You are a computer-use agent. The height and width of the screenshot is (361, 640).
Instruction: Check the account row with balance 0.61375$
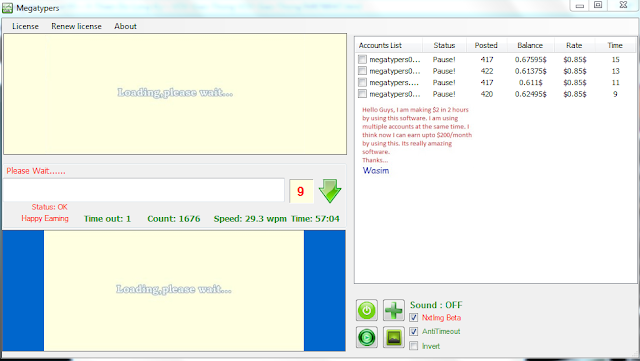(362, 71)
